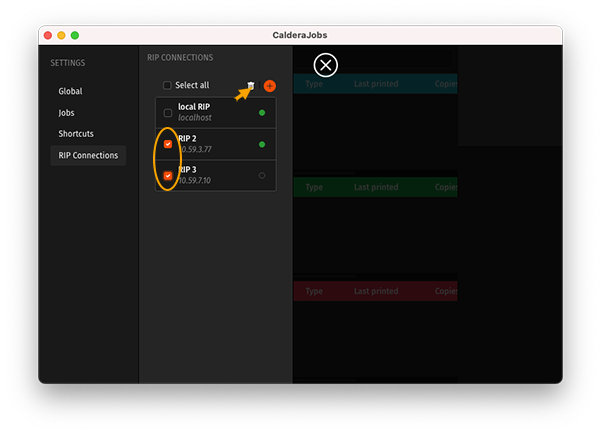The width and height of the screenshot is (600, 433).
Task: Close the settings panel with the circled X
Action: [325, 66]
